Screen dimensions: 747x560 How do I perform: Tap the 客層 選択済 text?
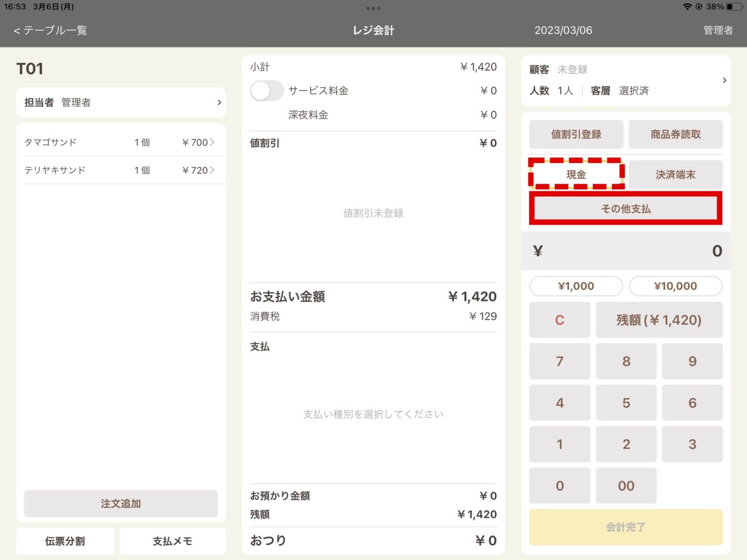pos(620,91)
